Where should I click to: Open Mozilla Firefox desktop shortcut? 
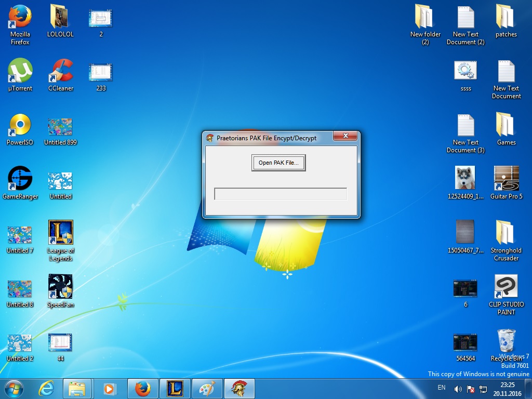(x=20, y=24)
